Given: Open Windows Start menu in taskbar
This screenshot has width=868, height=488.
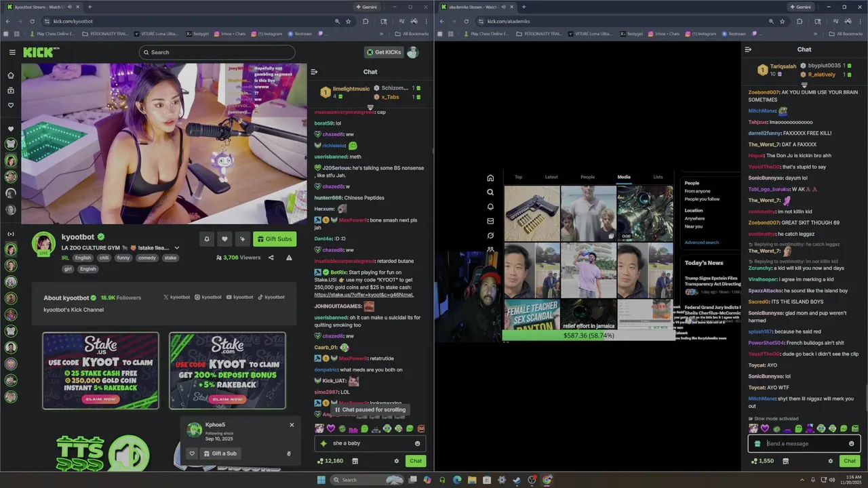Looking at the screenshot, I should [321, 480].
